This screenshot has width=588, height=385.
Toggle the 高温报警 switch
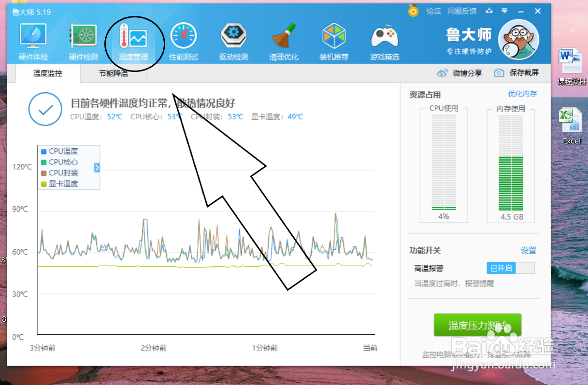(x=511, y=268)
